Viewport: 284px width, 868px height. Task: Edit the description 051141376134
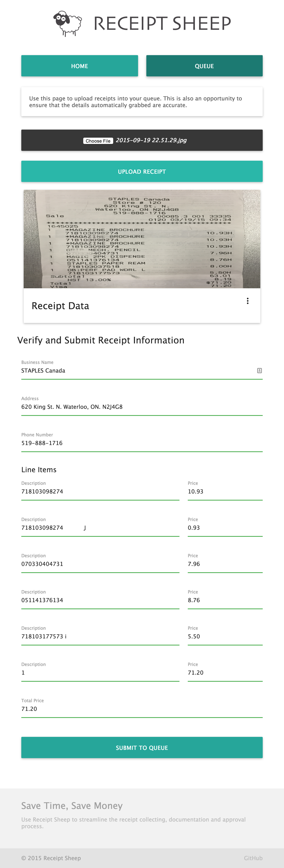tap(100, 600)
